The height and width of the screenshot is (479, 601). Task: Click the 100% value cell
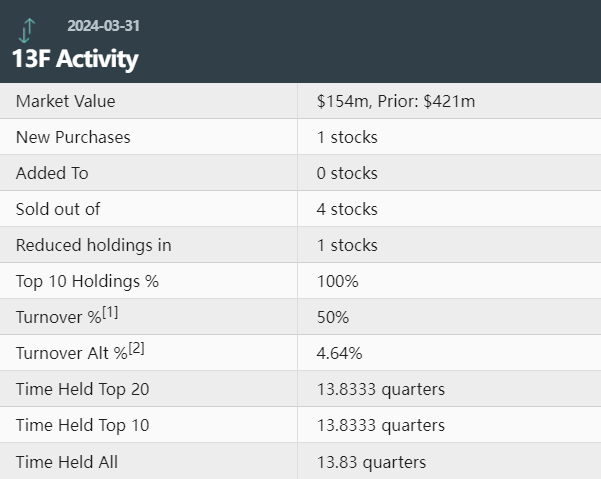point(337,281)
